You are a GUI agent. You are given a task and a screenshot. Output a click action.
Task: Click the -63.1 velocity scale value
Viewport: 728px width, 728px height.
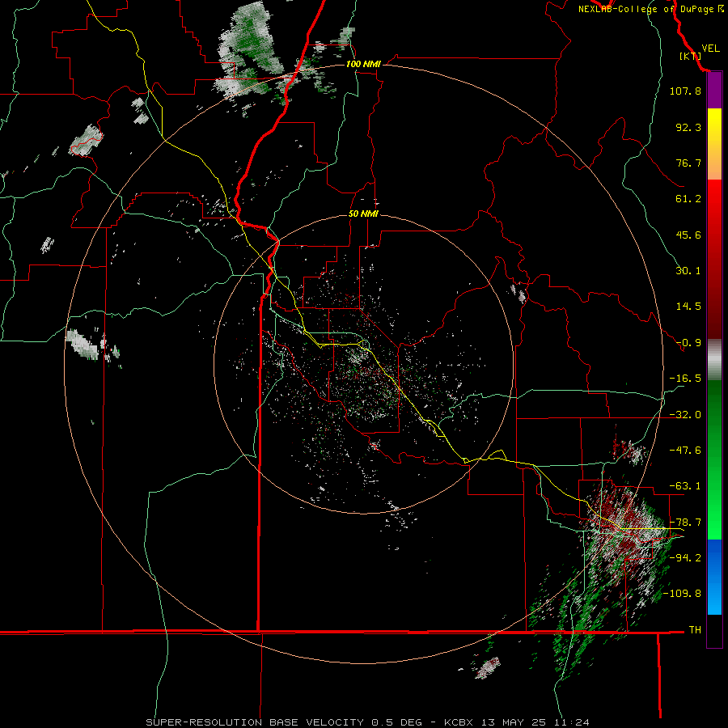(685, 486)
